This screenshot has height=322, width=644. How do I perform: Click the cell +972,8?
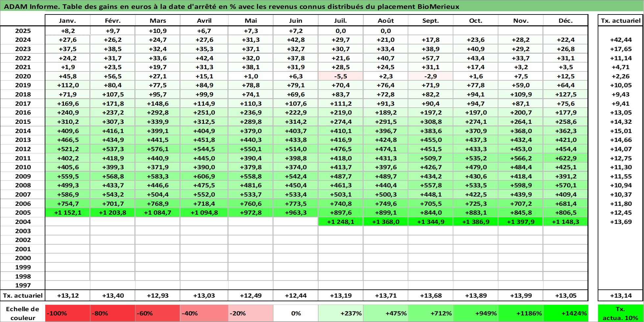pos(250,212)
